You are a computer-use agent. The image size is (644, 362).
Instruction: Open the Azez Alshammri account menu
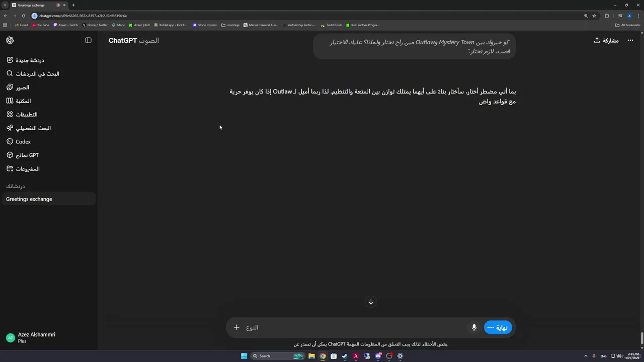(31, 337)
